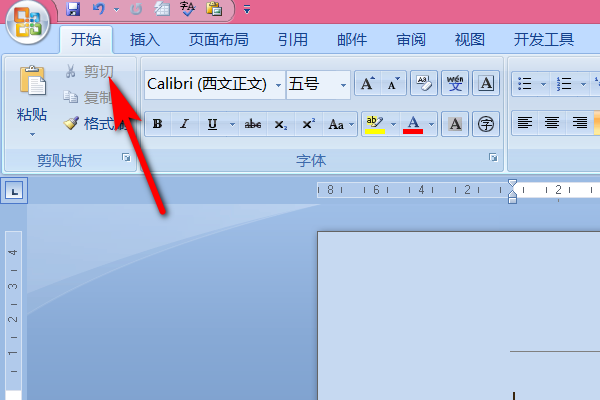Open the Customize Quick Access Toolbar dropdown
Image resolution: width=600 pixels, height=400 pixels.
(247, 10)
